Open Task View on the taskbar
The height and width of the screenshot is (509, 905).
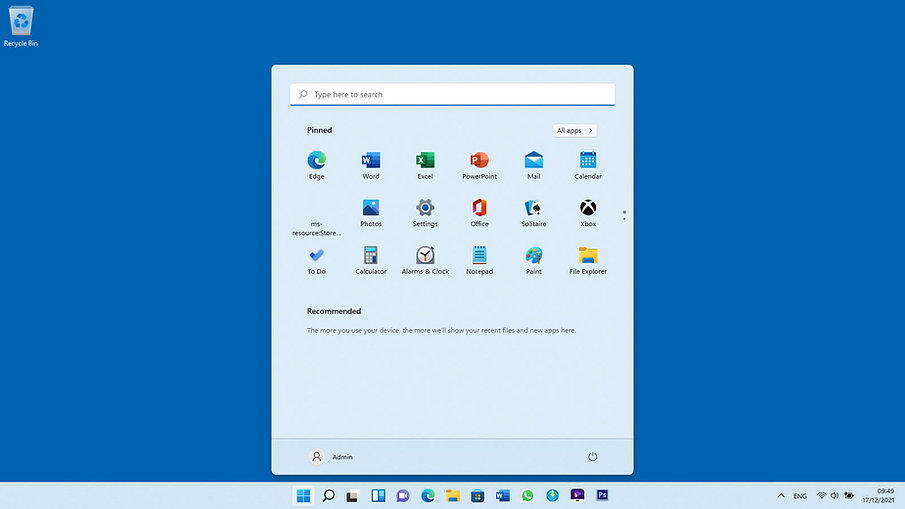(x=353, y=495)
